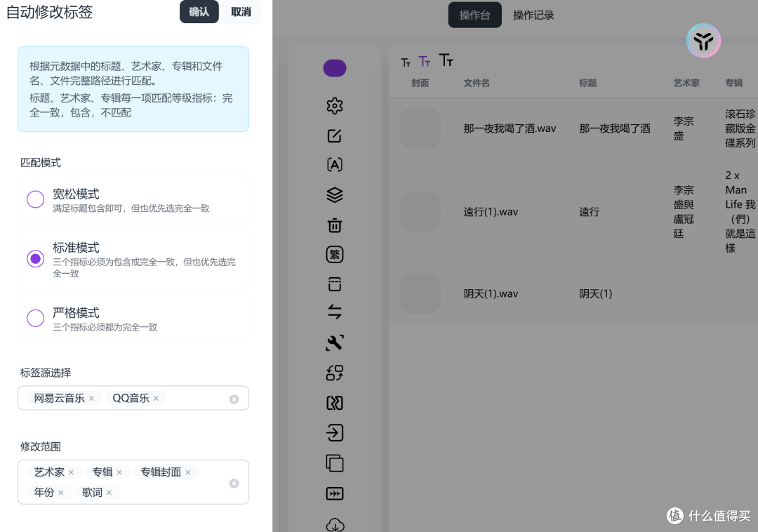The image size is (758, 532).
Task: Remove the 网易云音乐 tag source
Action: point(91,398)
